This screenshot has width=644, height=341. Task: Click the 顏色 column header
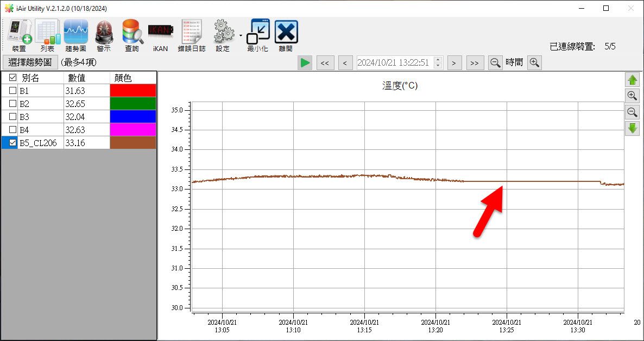pyautogui.click(x=133, y=78)
